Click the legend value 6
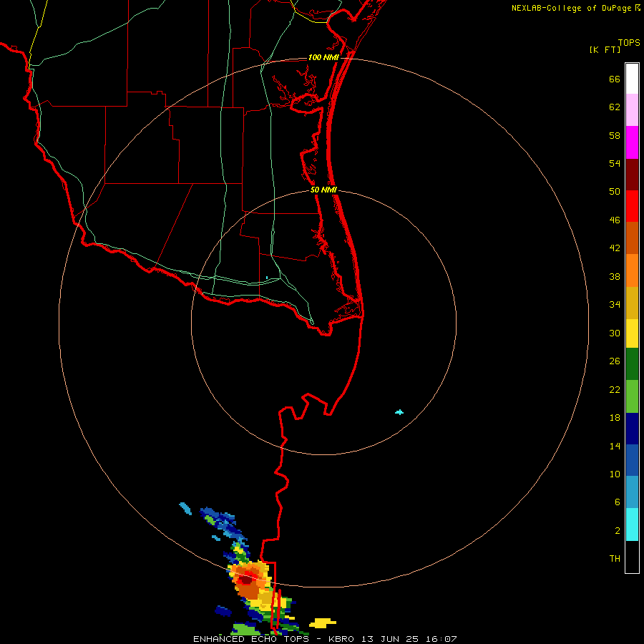 coord(617,502)
